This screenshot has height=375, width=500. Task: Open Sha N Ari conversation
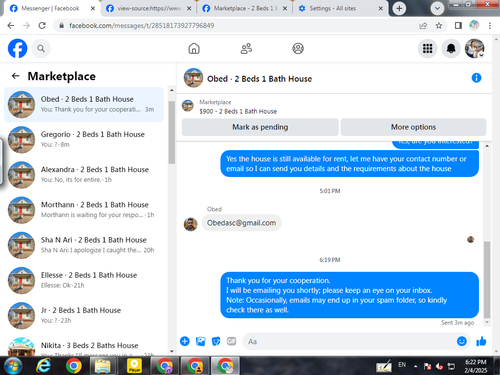[x=84, y=245]
